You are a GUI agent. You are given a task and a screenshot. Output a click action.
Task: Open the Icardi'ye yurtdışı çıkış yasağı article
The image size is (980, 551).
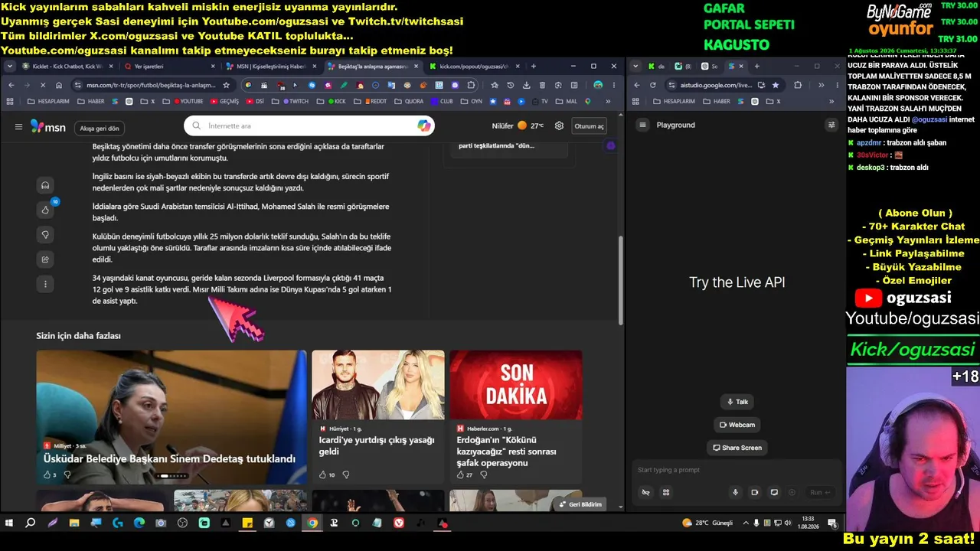[x=378, y=418]
